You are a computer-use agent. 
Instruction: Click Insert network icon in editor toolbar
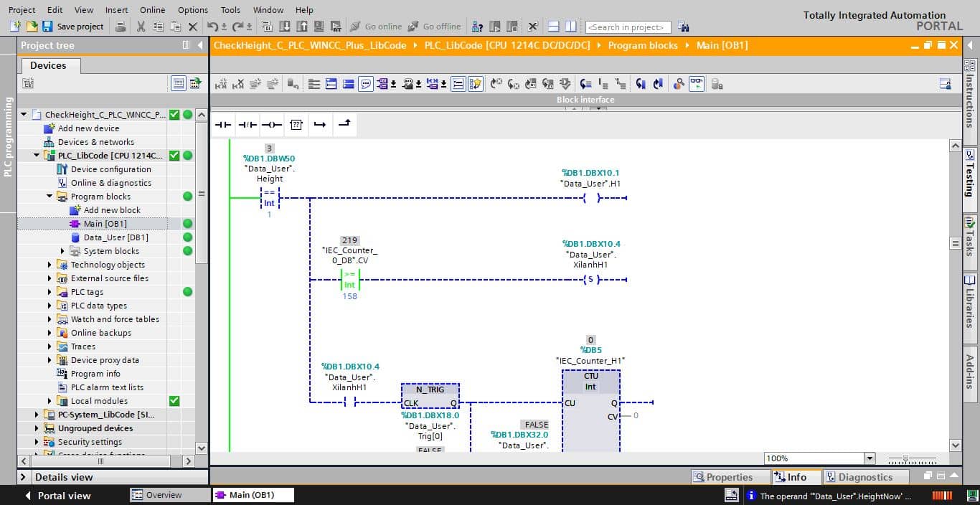221,84
